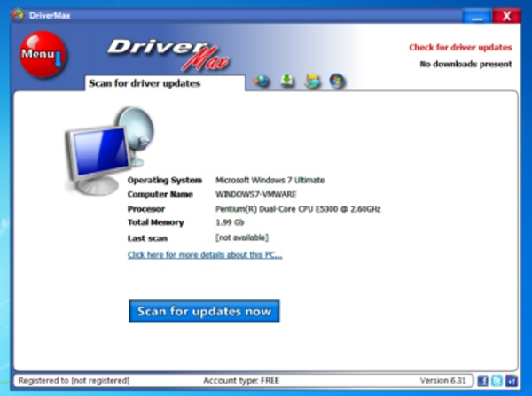Click the DriverMax title bar app icon
Screen dimensions: 532x396
point(18,15)
